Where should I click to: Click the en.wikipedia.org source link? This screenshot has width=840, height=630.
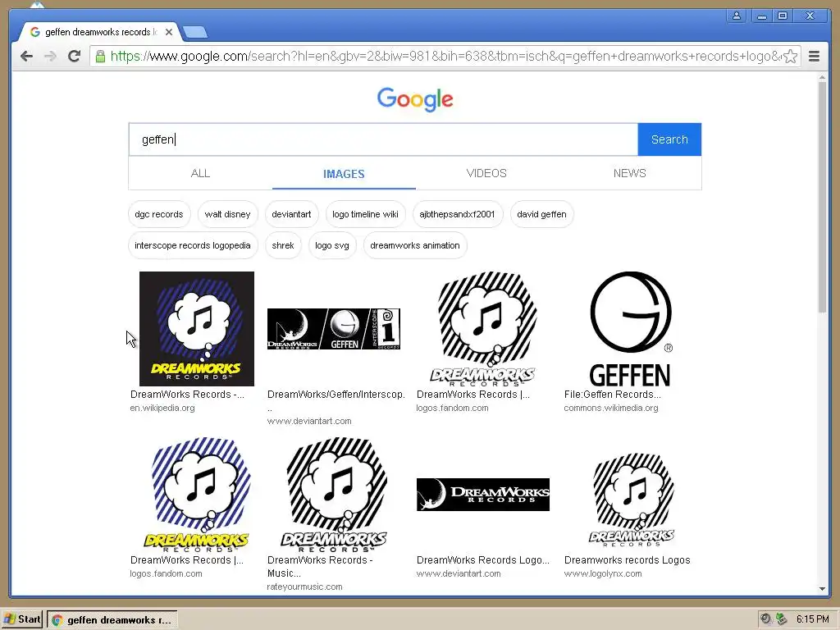click(x=162, y=409)
